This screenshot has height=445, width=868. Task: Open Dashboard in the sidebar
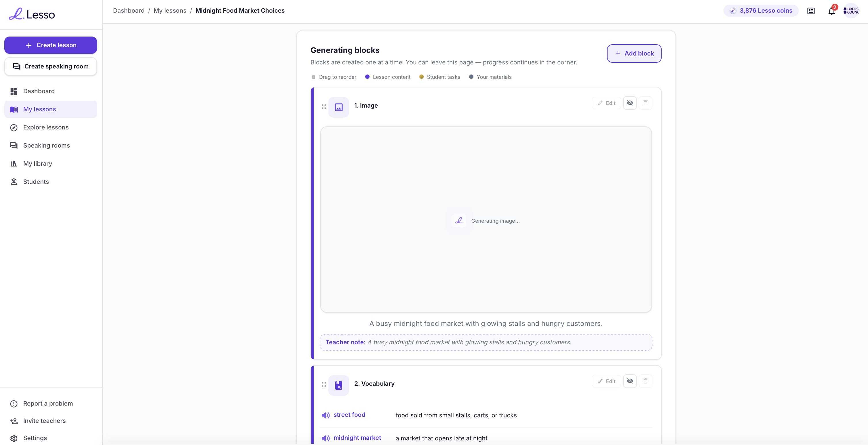pyautogui.click(x=51, y=91)
